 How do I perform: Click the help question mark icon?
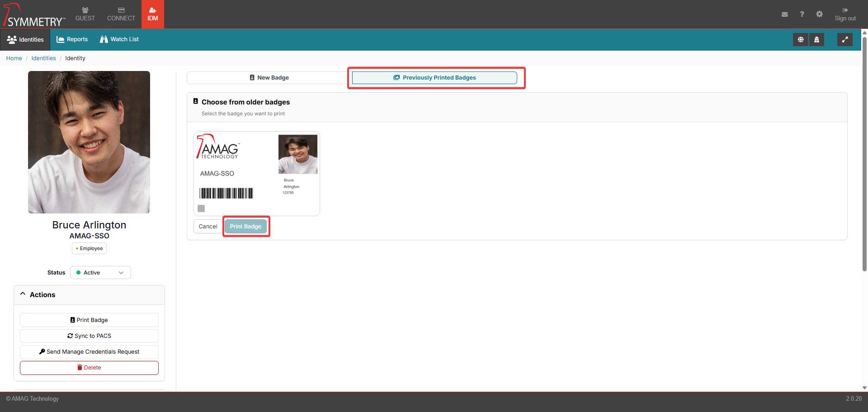(x=802, y=14)
